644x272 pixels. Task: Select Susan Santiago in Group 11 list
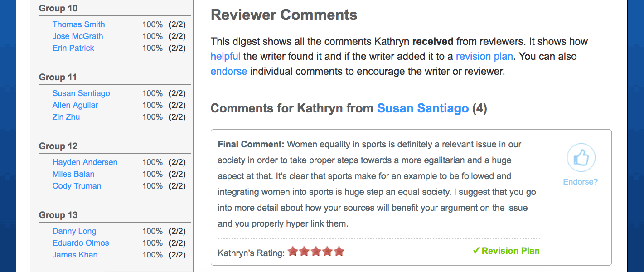[81, 93]
